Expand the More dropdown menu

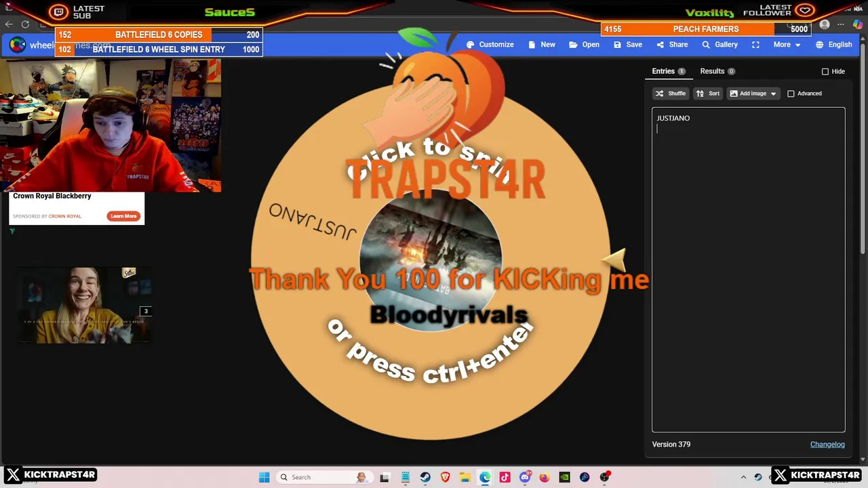click(787, 45)
